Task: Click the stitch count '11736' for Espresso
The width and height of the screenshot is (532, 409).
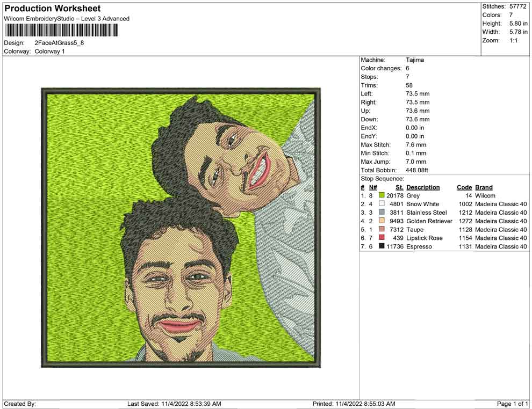Action: tap(395, 246)
